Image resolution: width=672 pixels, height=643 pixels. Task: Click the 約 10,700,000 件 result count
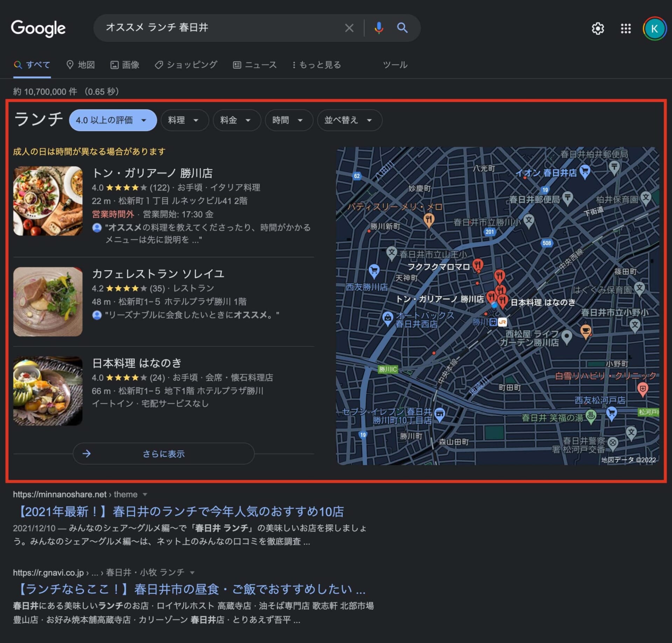pyautogui.click(x=45, y=92)
